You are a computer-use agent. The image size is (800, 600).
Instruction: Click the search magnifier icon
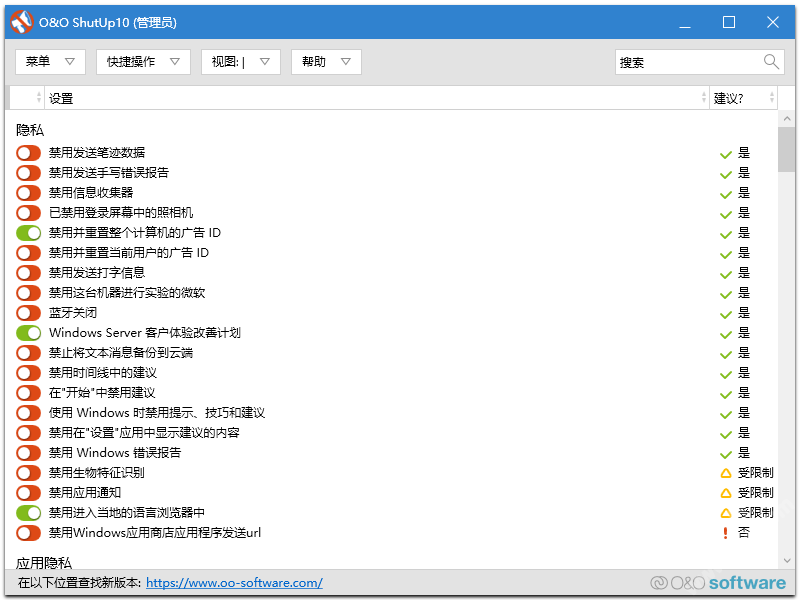771,62
